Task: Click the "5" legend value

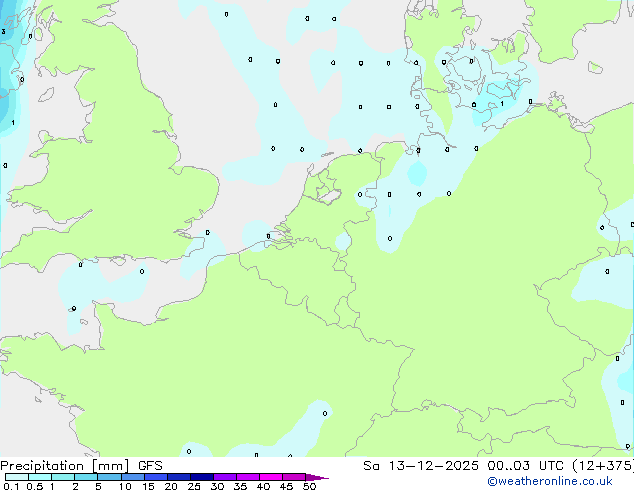Action: pyautogui.click(x=98, y=486)
